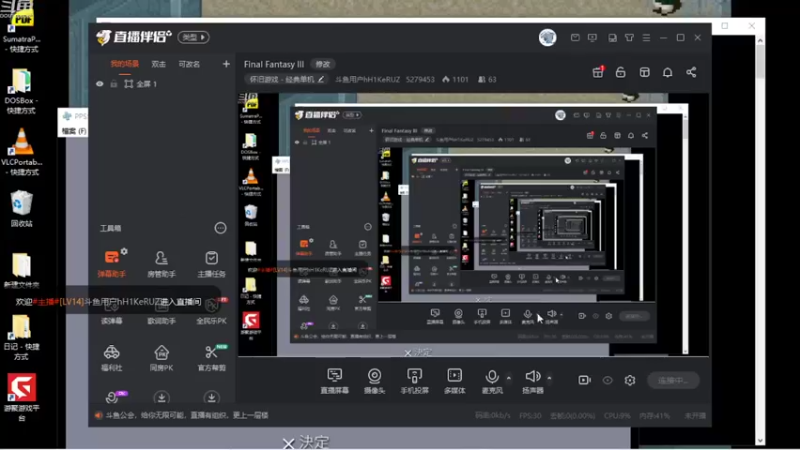Open the 同房PK house icon tool
800x450 pixels.
click(161, 357)
